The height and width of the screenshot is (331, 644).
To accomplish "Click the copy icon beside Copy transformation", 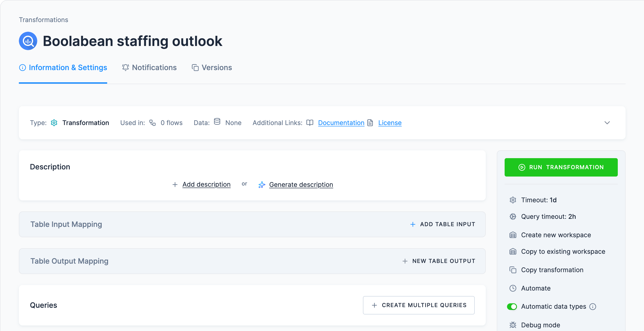I will point(513,270).
